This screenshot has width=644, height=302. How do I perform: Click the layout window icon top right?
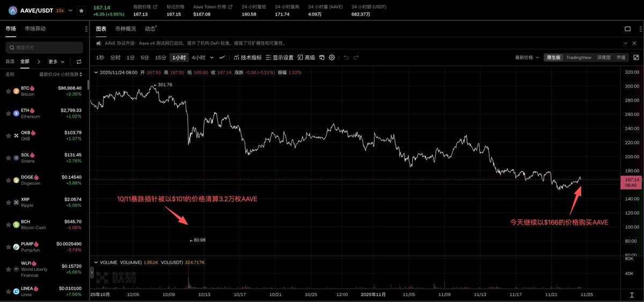coord(627,28)
